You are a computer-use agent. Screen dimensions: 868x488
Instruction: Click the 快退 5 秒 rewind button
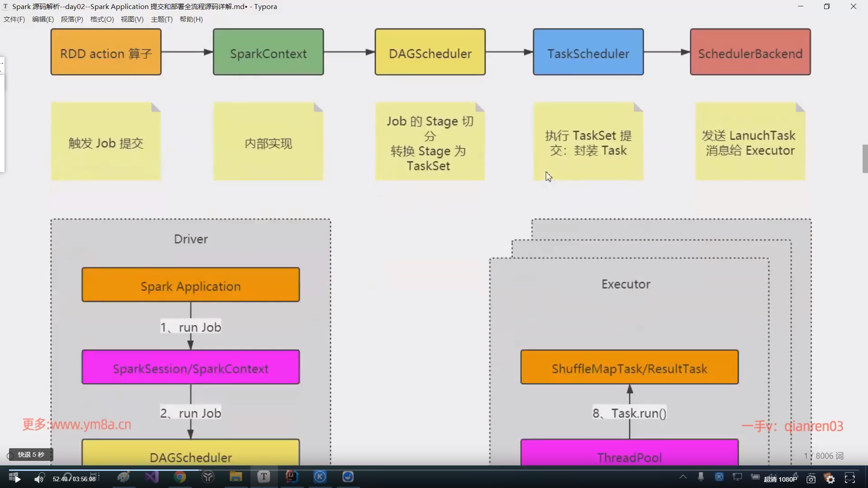click(31, 455)
